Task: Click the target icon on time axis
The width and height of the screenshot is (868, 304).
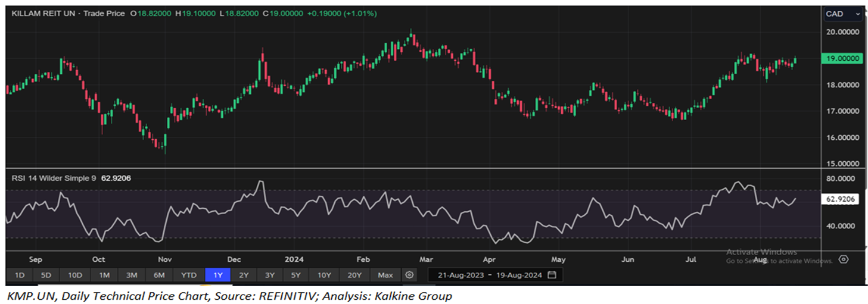Action: (x=843, y=259)
